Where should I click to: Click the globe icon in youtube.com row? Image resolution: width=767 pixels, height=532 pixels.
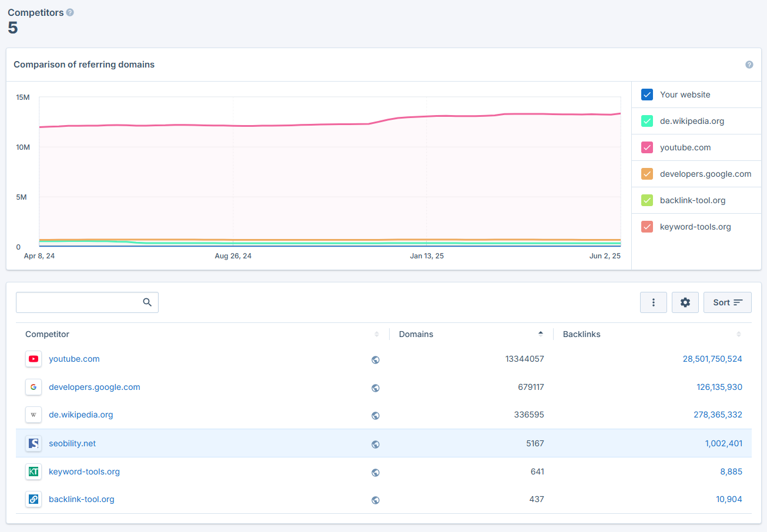376,359
